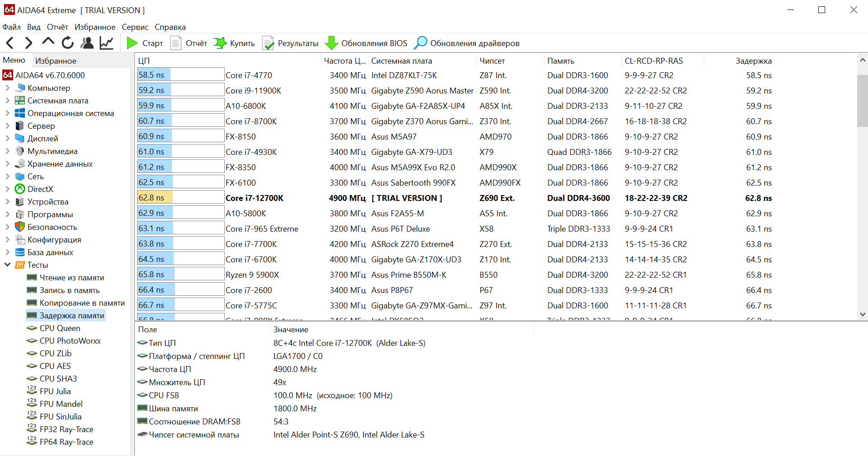
Task: Open the Сервис menu
Action: pyautogui.click(x=135, y=27)
